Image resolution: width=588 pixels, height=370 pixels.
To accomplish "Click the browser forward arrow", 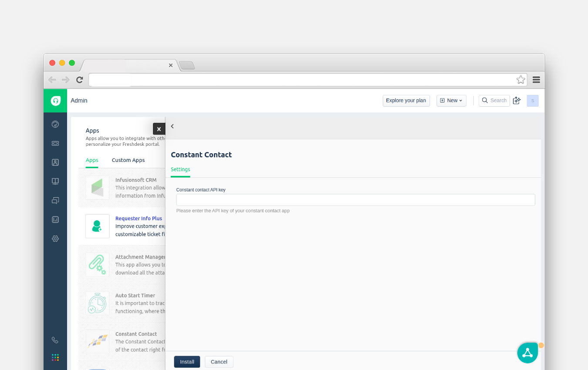I will [66, 80].
